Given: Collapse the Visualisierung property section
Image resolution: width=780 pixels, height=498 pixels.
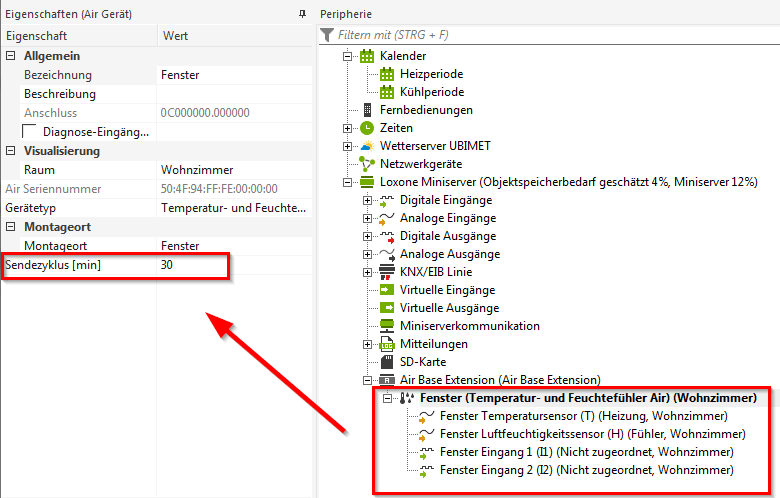Looking at the screenshot, I should click(x=11, y=151).
